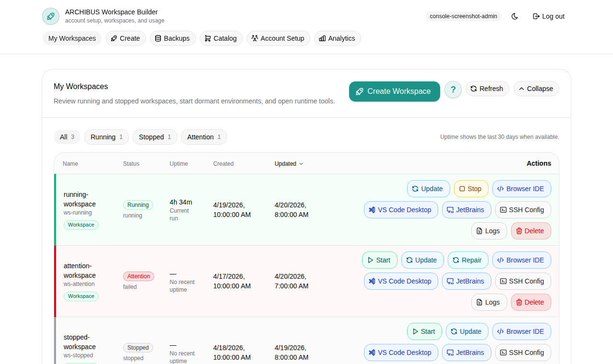Filter workspaces by Running status
The width and height of the screenshot is (613, 364).
106,137
